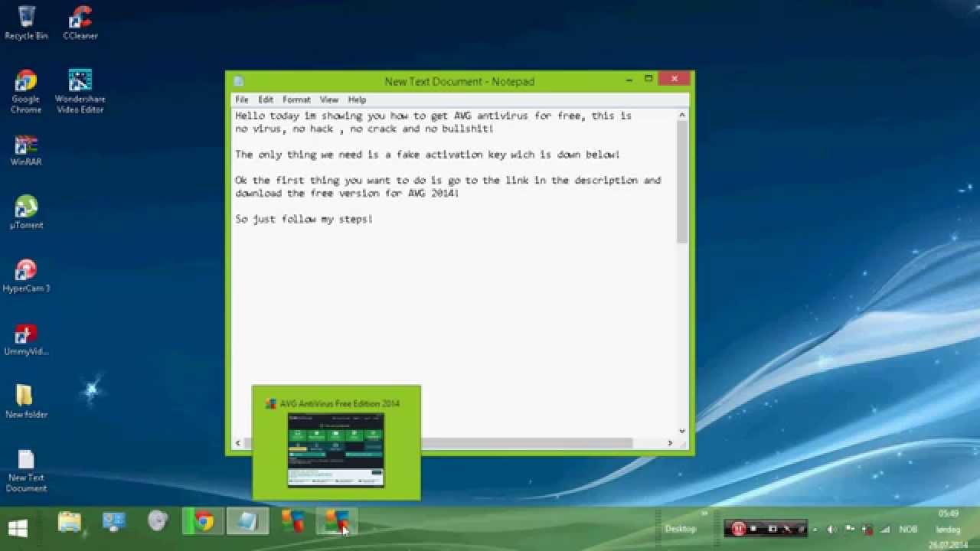The width and height of the screenshot is (980, 551).
Task: Select the New folder desktop icon
Action: click(x=26, y=402)
